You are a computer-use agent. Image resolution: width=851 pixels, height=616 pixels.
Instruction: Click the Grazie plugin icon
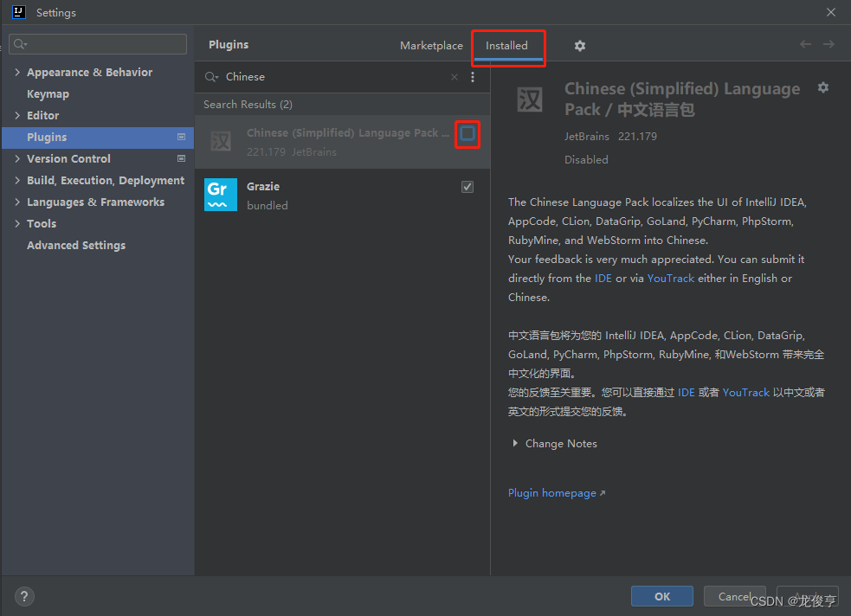(221, 195)
